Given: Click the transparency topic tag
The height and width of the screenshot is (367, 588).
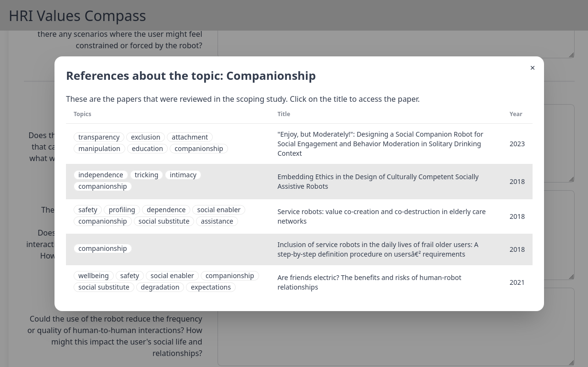Looking at the screenshot, I should click(99, 137).
